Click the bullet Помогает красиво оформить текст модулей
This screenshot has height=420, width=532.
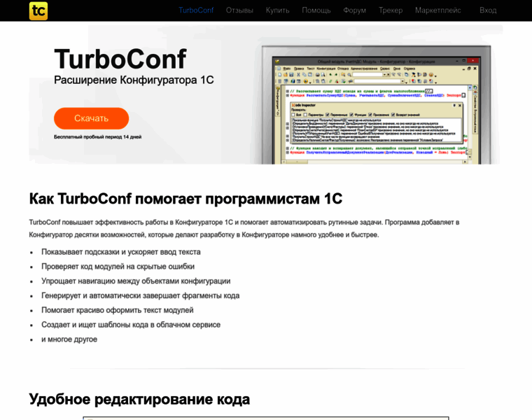pyautogui.click(x=118, y=310)
